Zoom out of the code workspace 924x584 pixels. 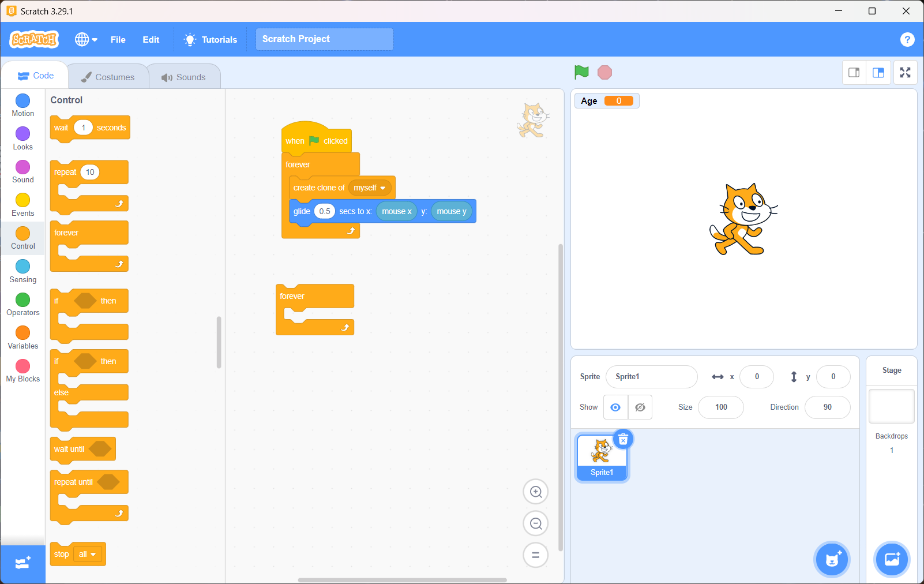(535, 523)
